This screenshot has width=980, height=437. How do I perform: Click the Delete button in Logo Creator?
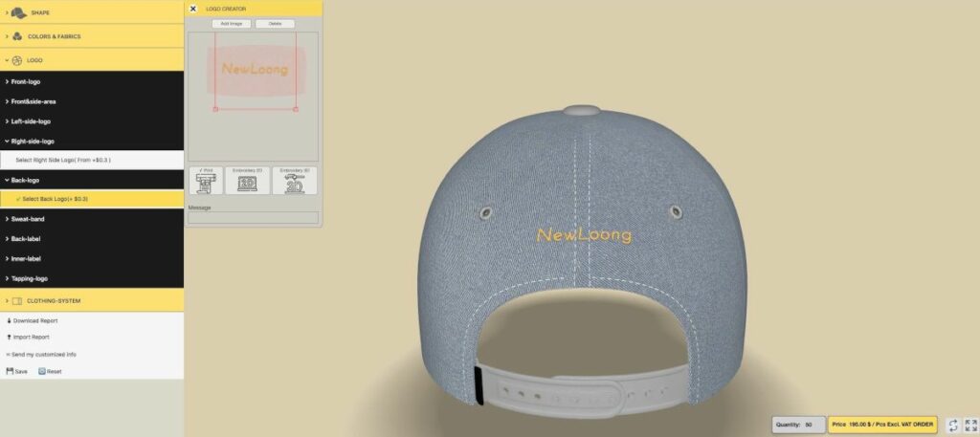pyautogui.click(x=275, y=24)
